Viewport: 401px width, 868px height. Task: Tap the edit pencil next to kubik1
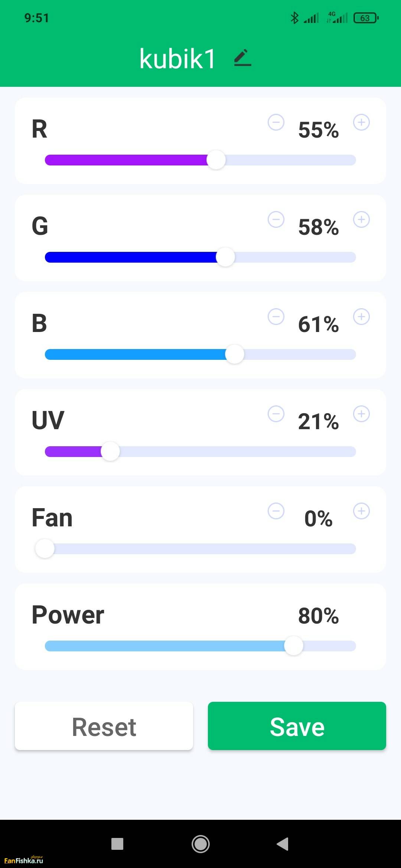[242, 58]
